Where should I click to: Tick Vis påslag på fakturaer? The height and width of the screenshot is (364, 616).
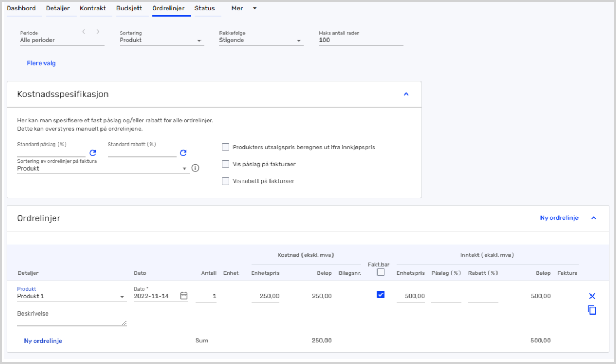(x=225, y=164)
